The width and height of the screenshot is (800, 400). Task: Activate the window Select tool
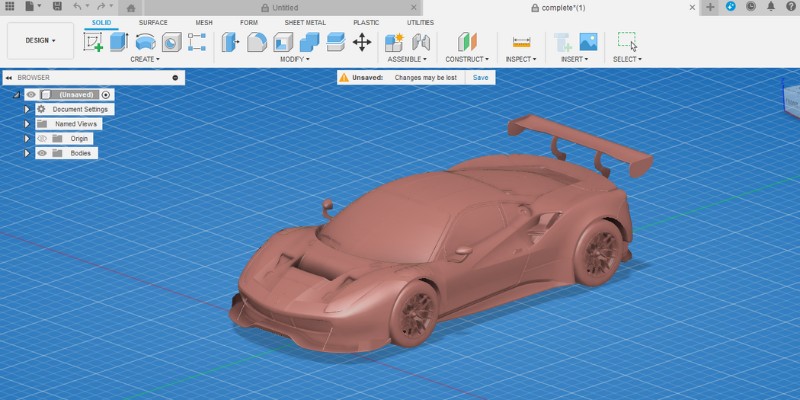tap(627, 42)
